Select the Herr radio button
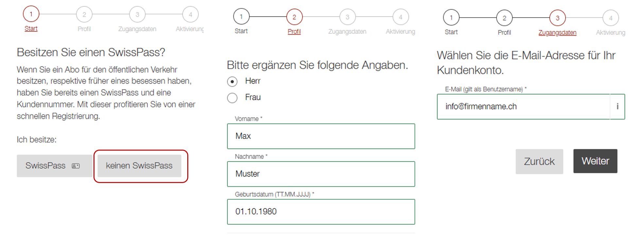Image resolution: width=644 pixels, height=247 pixels. point(232,82)
